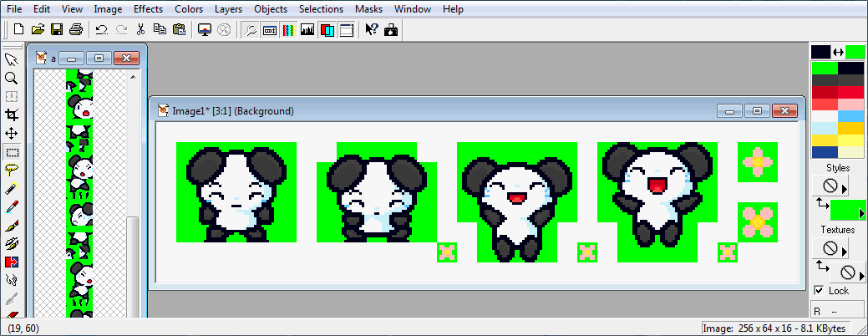Open the Masks menu
The height and width of the screenshot is (336, 868).
[x=368, y=9]
